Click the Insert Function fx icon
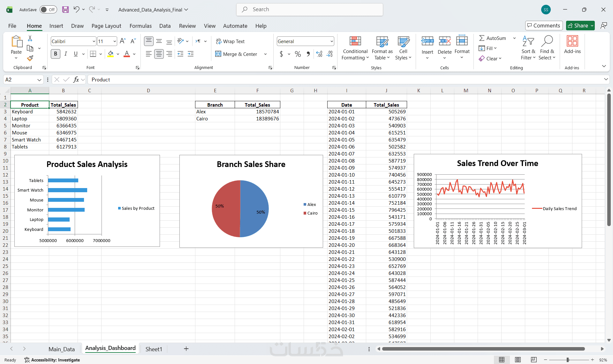The height and width of the screenshot is (364, 613). pos(76,80)
